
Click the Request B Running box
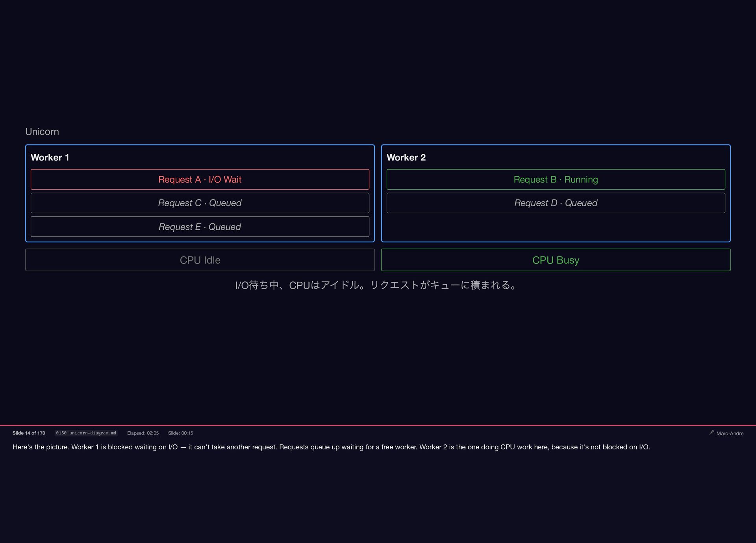click(x=556, y=179)
